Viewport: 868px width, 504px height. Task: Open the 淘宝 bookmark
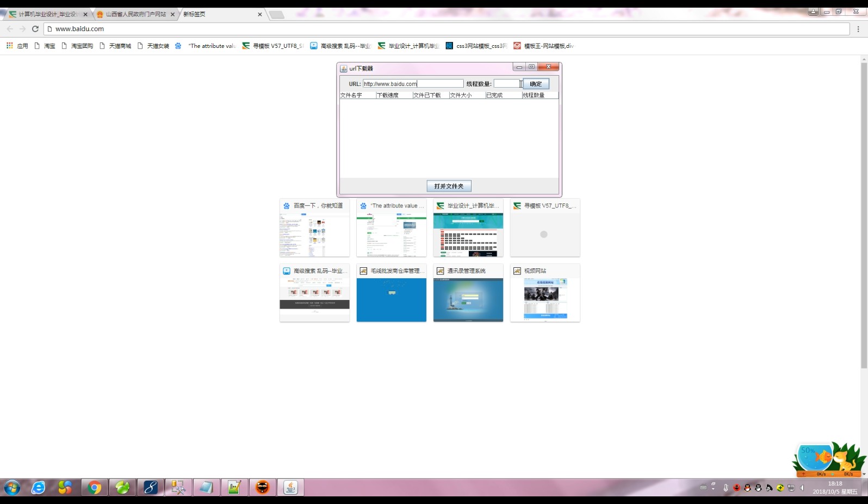(x=45, y=46)
